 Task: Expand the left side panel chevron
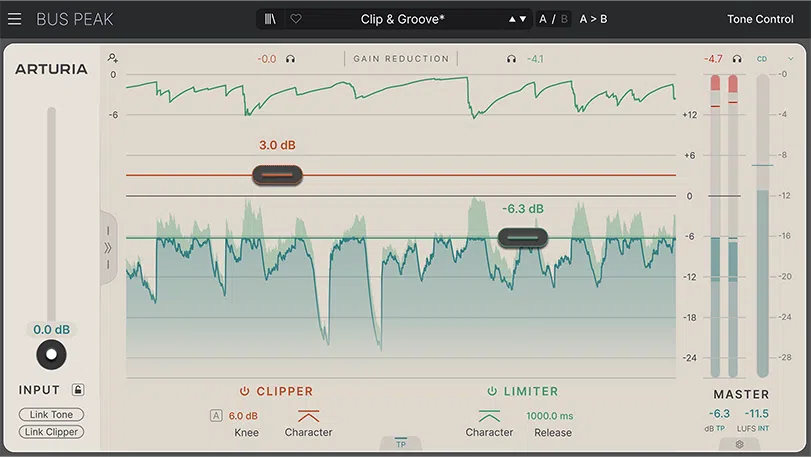click(108, 248)
